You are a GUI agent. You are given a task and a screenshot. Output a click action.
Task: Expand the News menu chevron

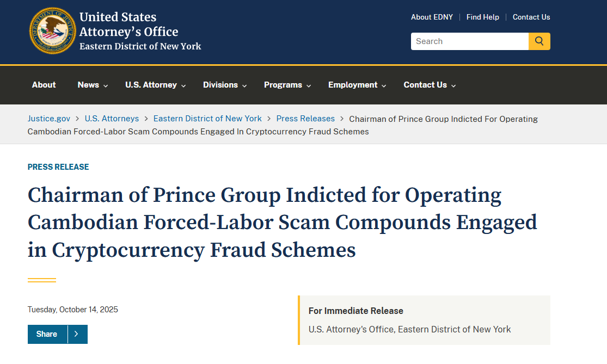106,85
